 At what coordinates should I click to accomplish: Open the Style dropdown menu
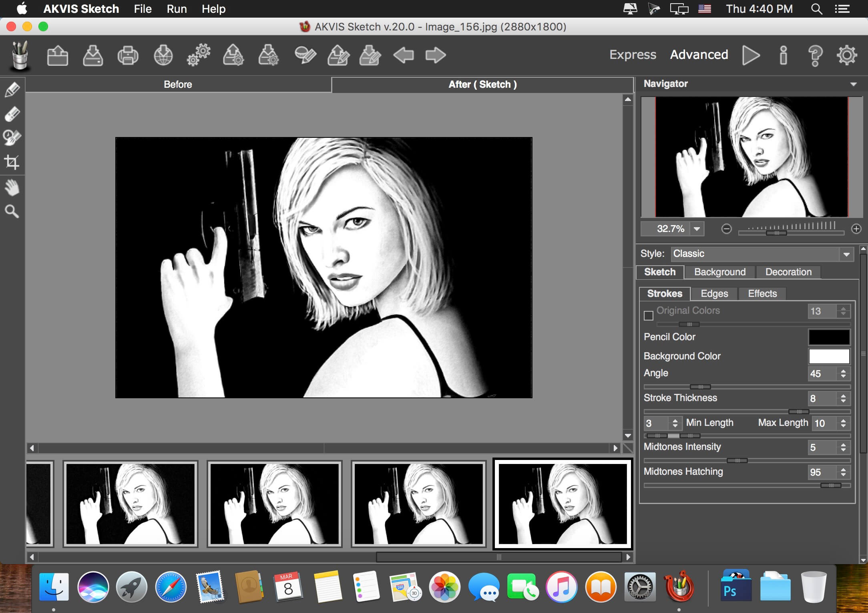[x=761, y=254]
